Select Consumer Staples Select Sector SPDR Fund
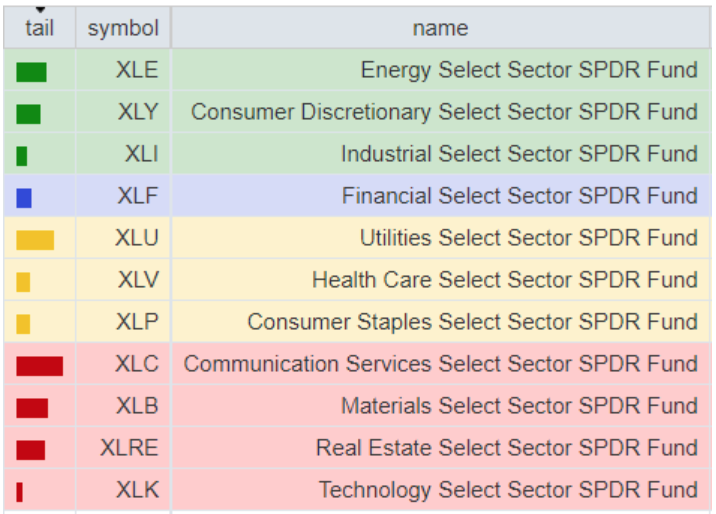 point(472,322)
